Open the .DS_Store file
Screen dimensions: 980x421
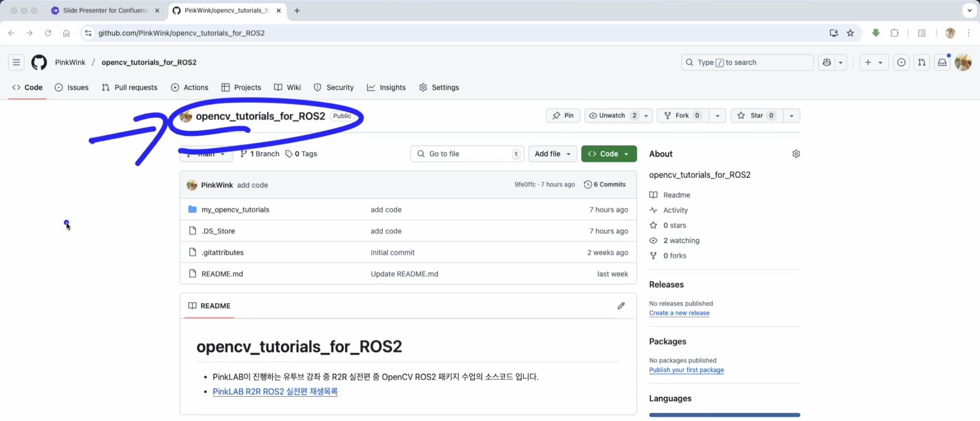(x=218, y=231)
